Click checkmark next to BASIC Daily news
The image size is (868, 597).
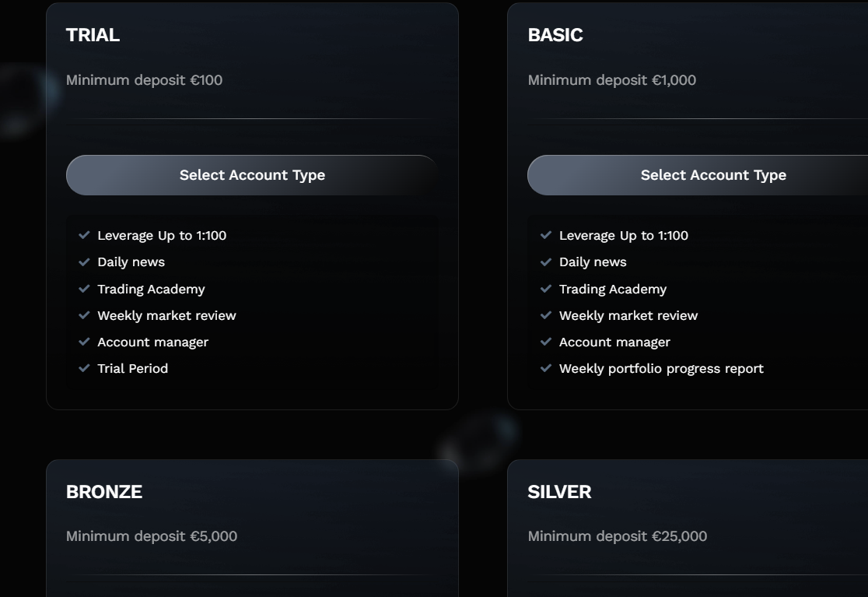(546, 262)
